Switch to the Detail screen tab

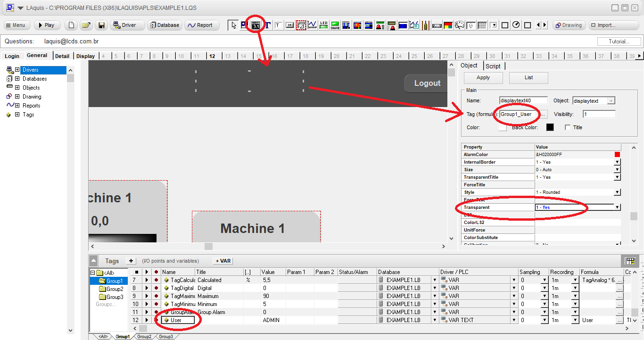62,56
